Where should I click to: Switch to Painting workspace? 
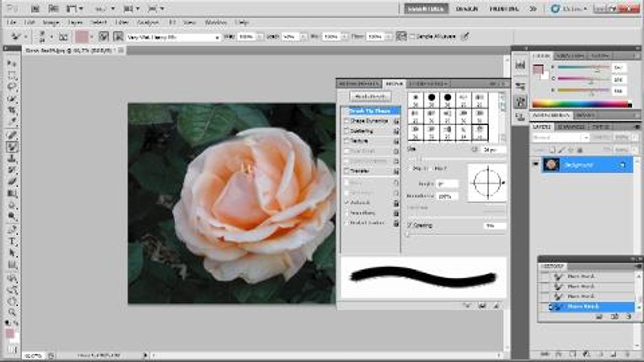504,9
